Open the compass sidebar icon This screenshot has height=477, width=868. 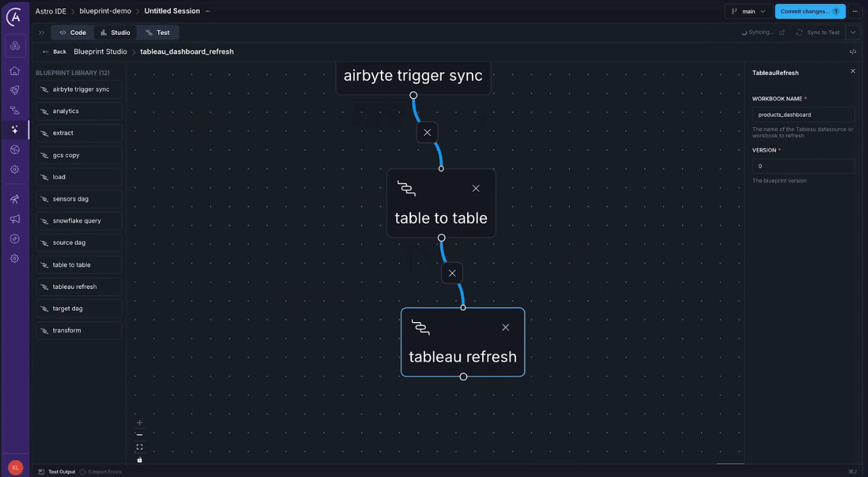(15, 238)
